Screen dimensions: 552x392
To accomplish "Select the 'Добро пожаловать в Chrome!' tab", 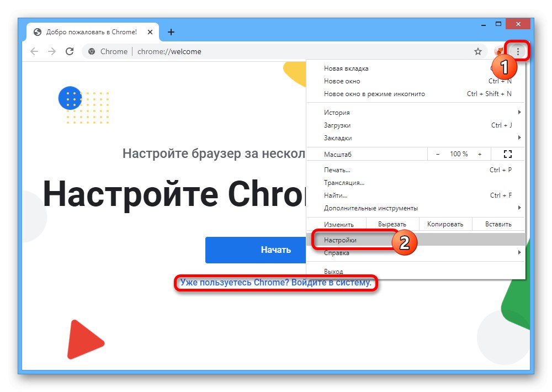I will 92,32.
